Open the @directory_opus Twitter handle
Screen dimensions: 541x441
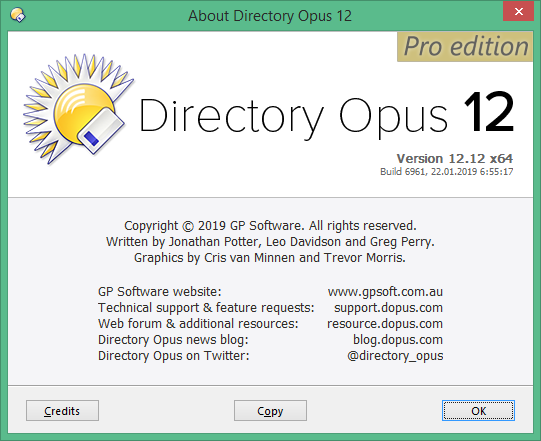(395, 356)
